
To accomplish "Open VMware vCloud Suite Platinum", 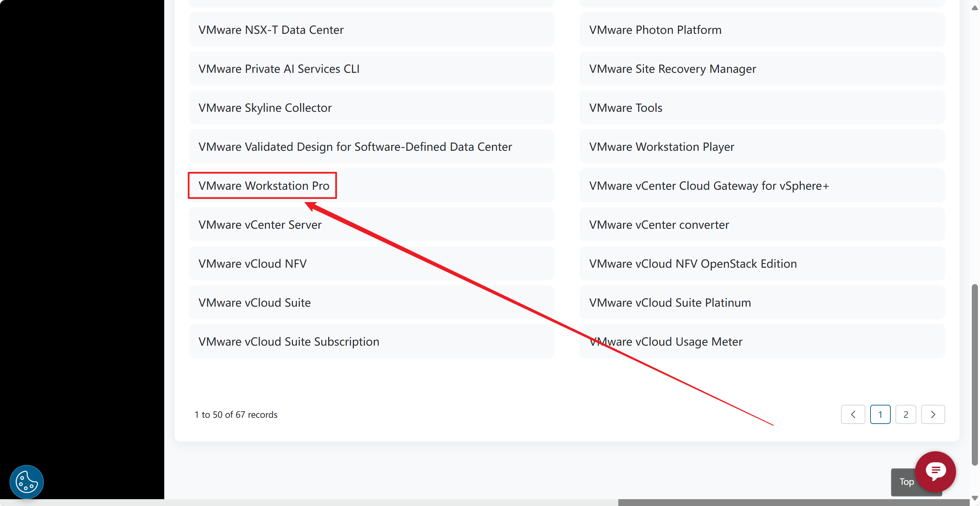I will (670, 303).
